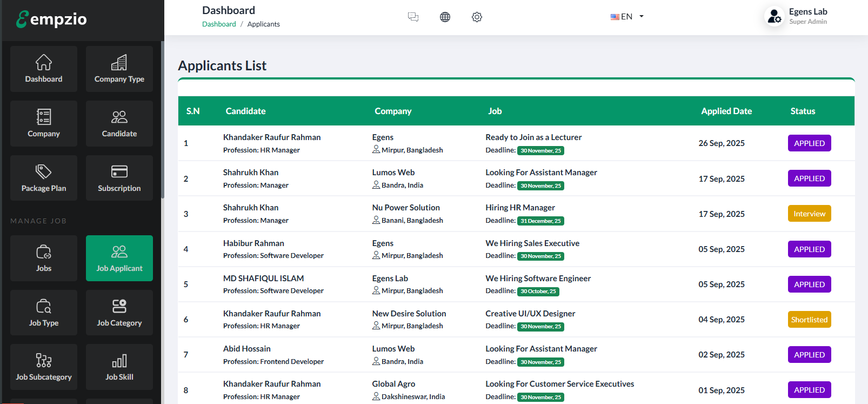Open the Jobs menu tile
Screen dimensions: 868x404
pos(44,259)
